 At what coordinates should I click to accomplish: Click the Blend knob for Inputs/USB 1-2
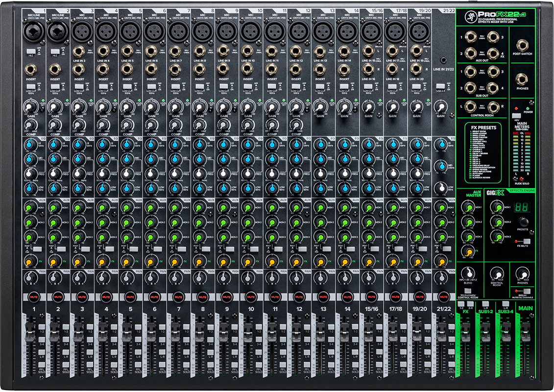click(469, 273)
